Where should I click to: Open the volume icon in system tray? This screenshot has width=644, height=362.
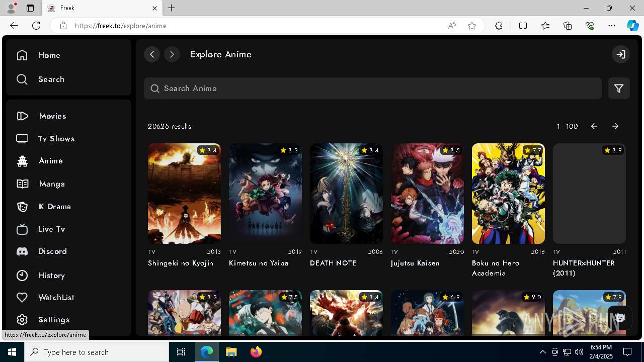click(x=579, y=352)
